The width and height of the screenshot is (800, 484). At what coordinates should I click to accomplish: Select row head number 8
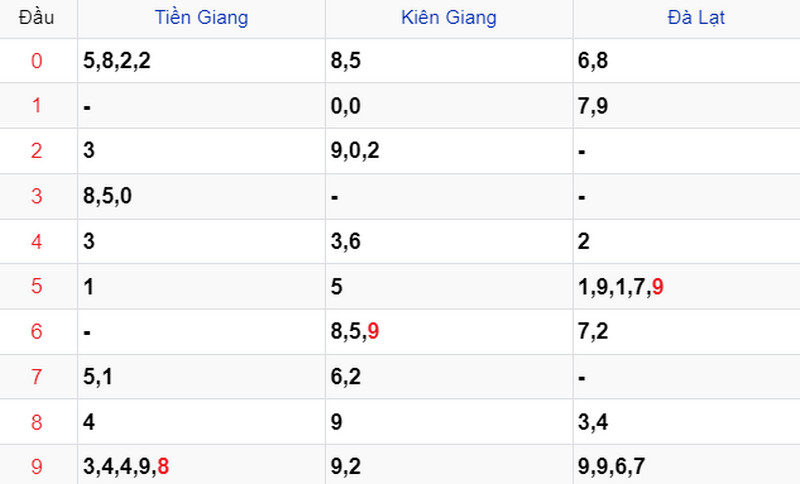click(36, 422)
